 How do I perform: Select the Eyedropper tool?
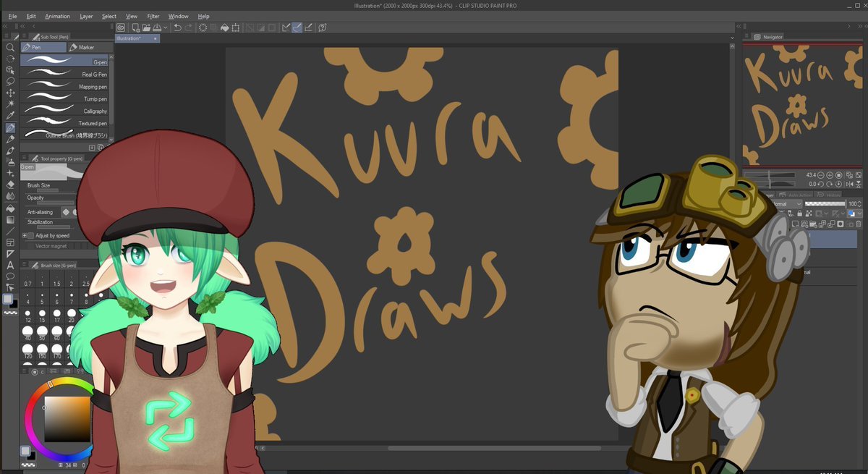click(10, 116)
